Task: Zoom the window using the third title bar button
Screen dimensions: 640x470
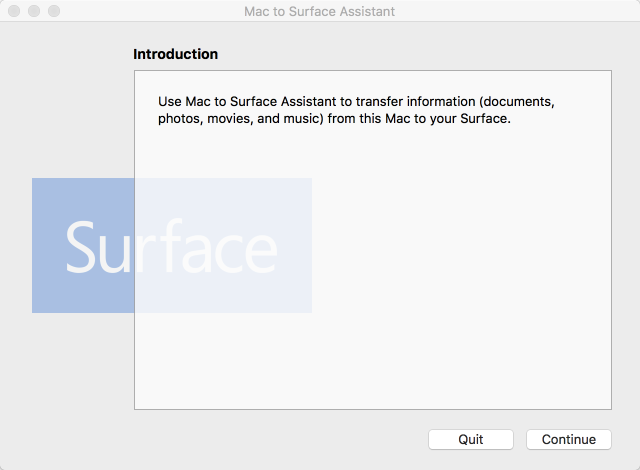Action: tap(54, 11)
